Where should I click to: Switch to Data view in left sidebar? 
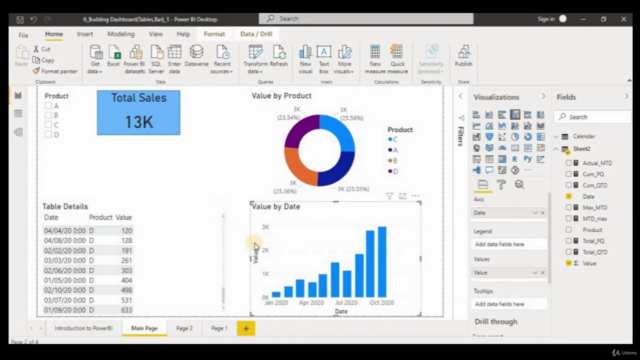[x=18, y=113]
